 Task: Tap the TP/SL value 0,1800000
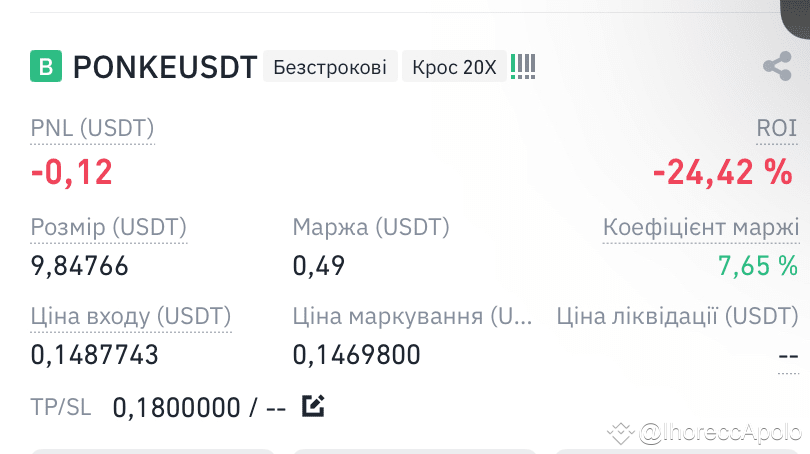coord(177,408)
